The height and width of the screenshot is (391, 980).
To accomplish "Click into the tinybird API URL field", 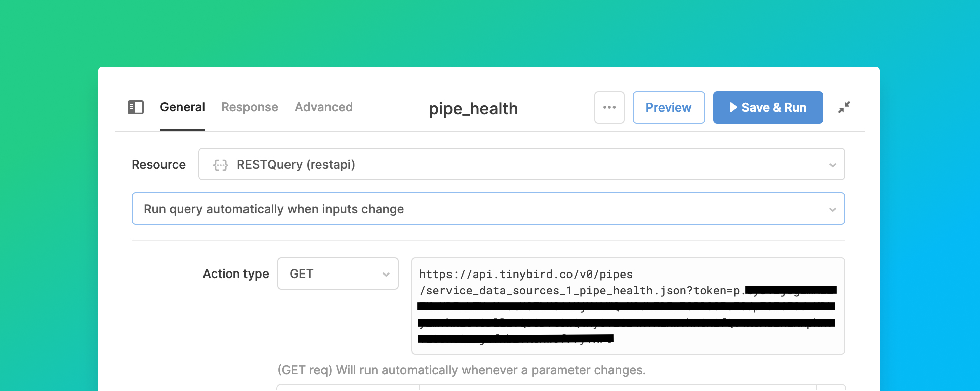I will [x=628, y=306].
